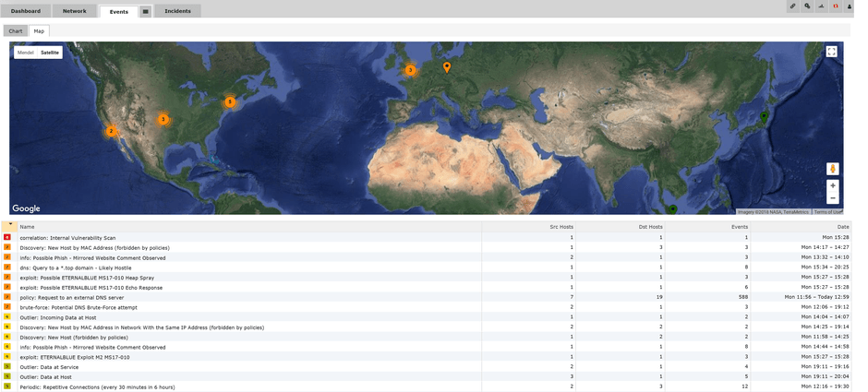
Task: Click the single orange pin marker over Europe
Action: point(447,66)
